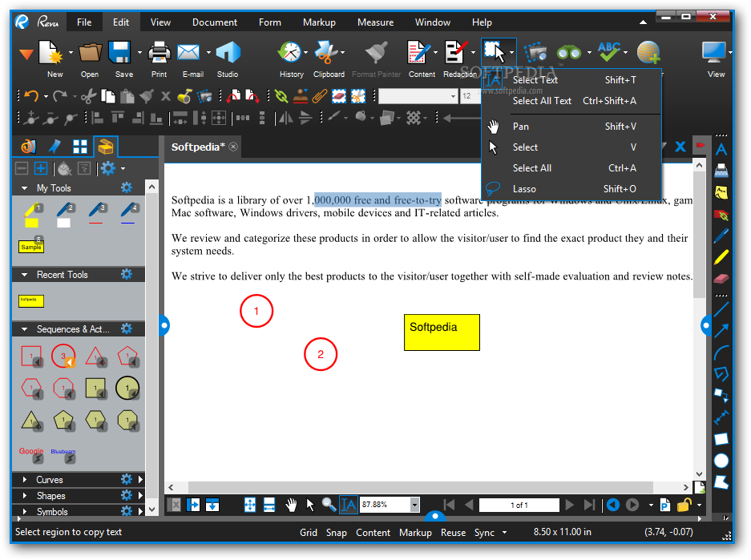This screenshot has width=751, height=560.
Task: Click the Print icon
Action: (159, 53)
